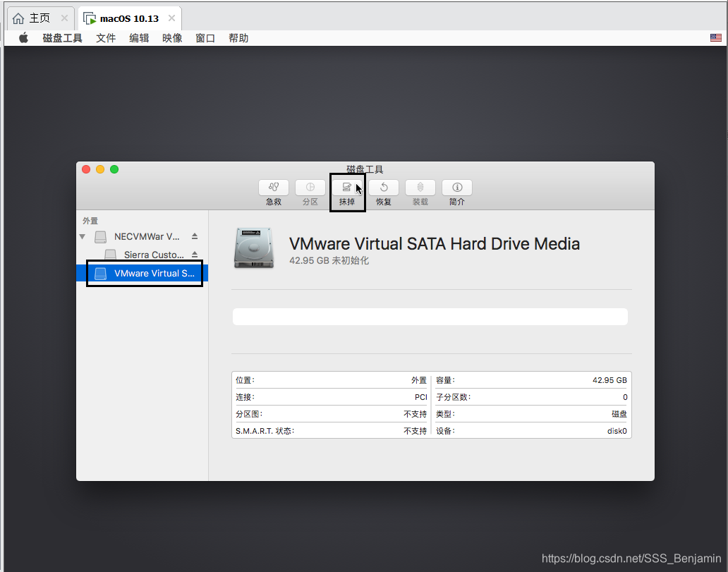The width and height of the screenshot is (728, 572).
Task: Open the 映像 menu
Action: coord(172,38)
